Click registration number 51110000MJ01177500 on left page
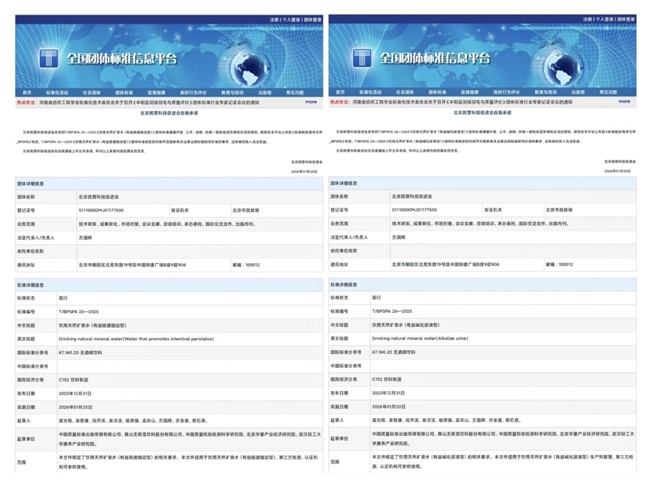 point(101,211)
